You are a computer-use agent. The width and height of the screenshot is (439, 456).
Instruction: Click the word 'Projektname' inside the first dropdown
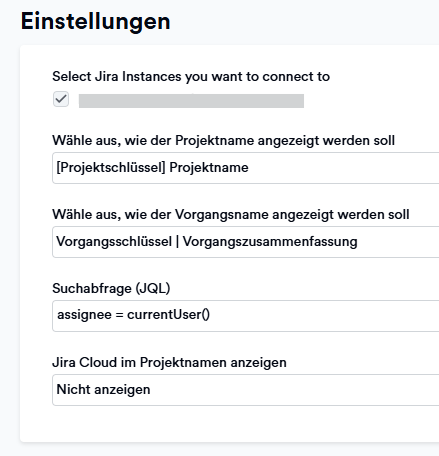209,167
